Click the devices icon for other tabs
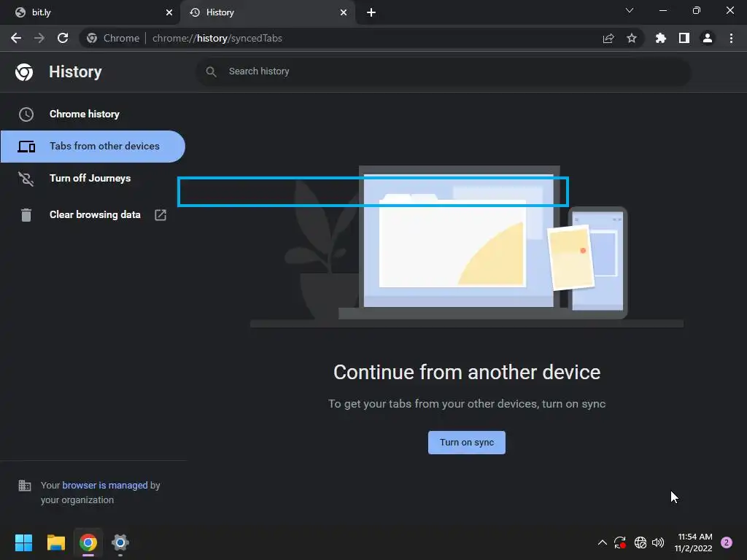747x560 pixels. [26, 147]
